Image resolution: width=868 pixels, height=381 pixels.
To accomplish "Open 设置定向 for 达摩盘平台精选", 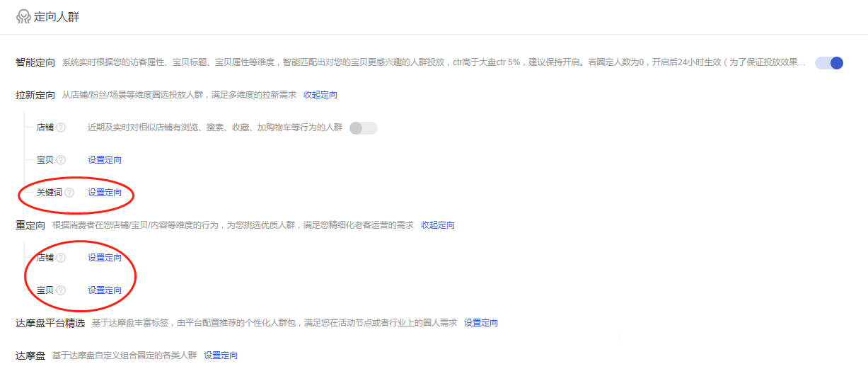I will 481,323.
